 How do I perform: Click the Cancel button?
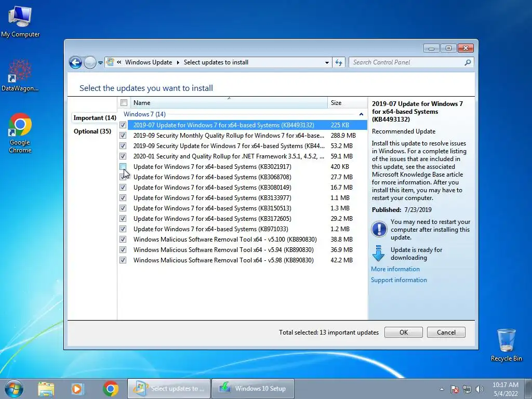[446, 332]
